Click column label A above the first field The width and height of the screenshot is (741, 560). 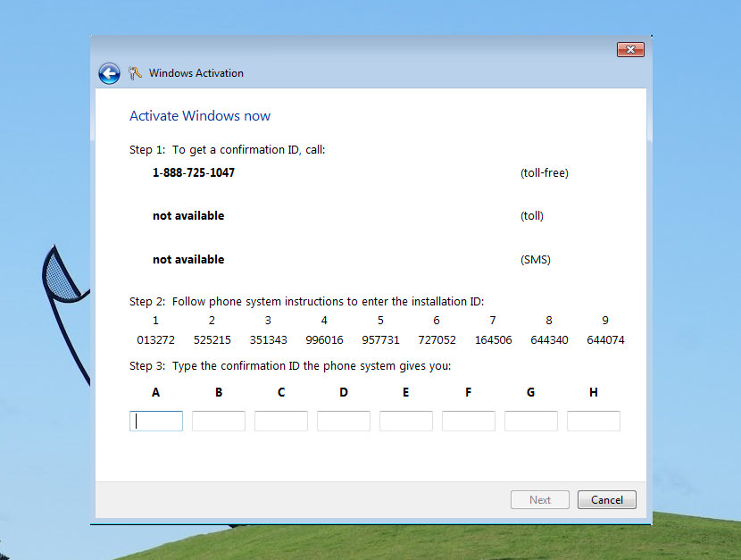point(156,393)
